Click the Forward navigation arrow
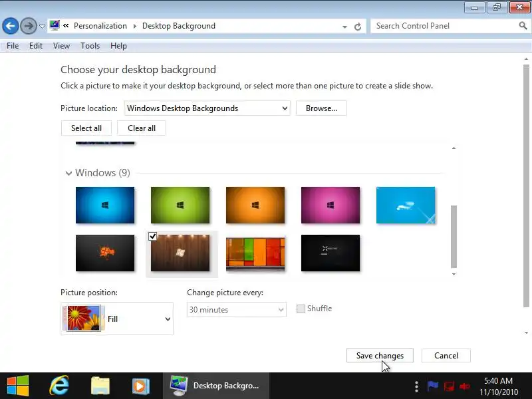532x399 pixels. 29,26
